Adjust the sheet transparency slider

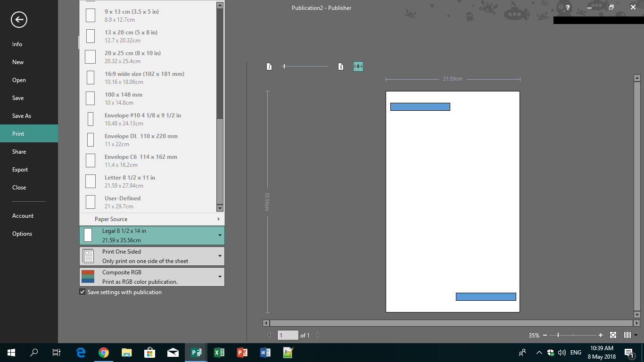pos(305,66)
